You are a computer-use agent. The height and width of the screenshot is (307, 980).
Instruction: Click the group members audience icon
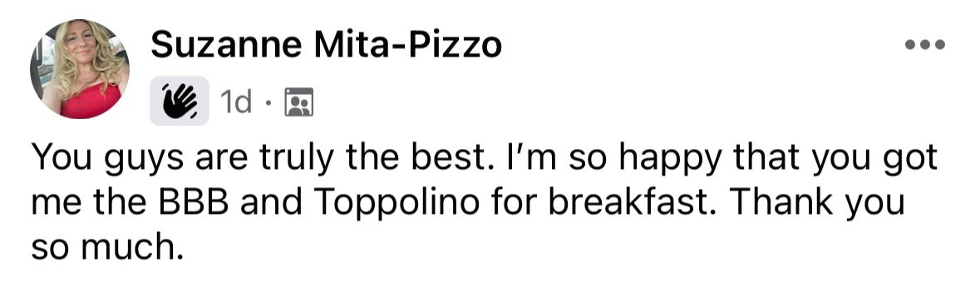tap(298, 102)
